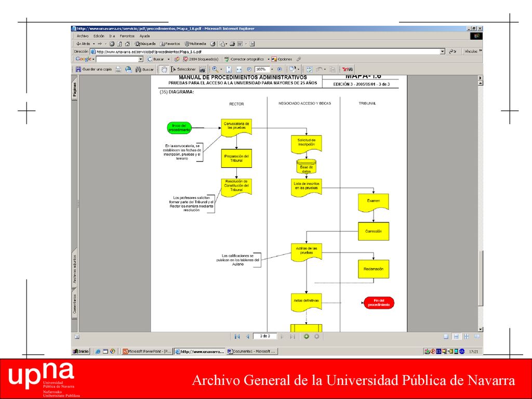
Task: Open the Favoritos toolbar button
Action: tap(170, 44)
